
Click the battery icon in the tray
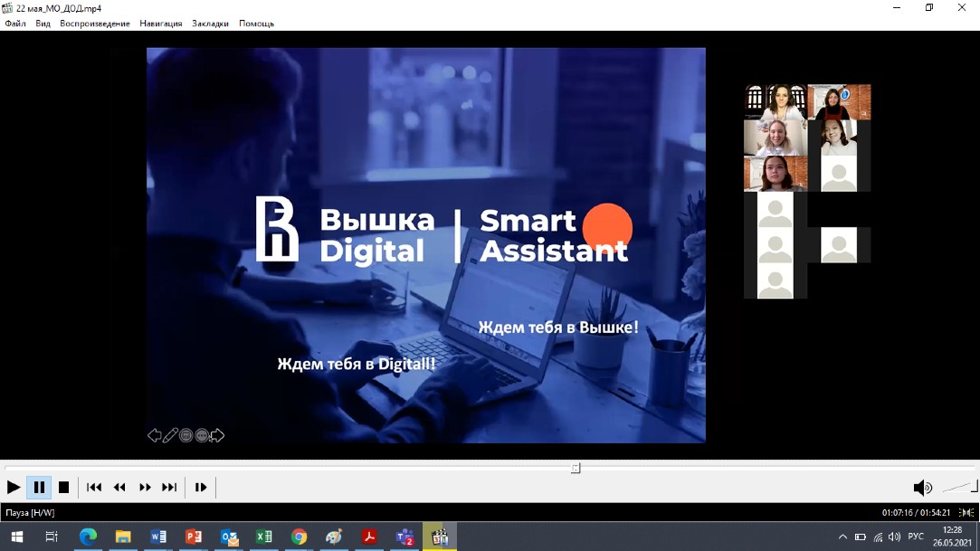860,537
